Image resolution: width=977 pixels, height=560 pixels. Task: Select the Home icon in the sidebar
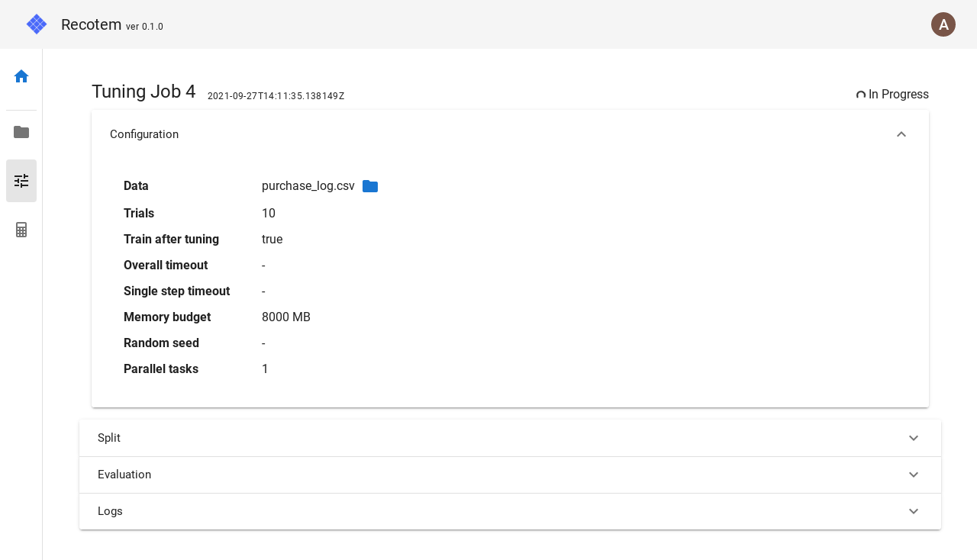[x=21, y=76]
